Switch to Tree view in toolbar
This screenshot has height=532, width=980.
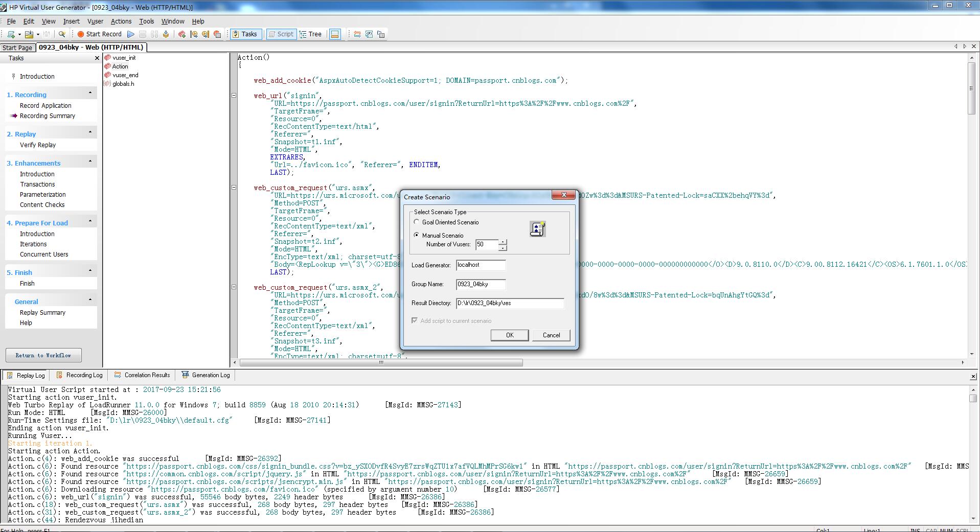click(x=311, y=34)
